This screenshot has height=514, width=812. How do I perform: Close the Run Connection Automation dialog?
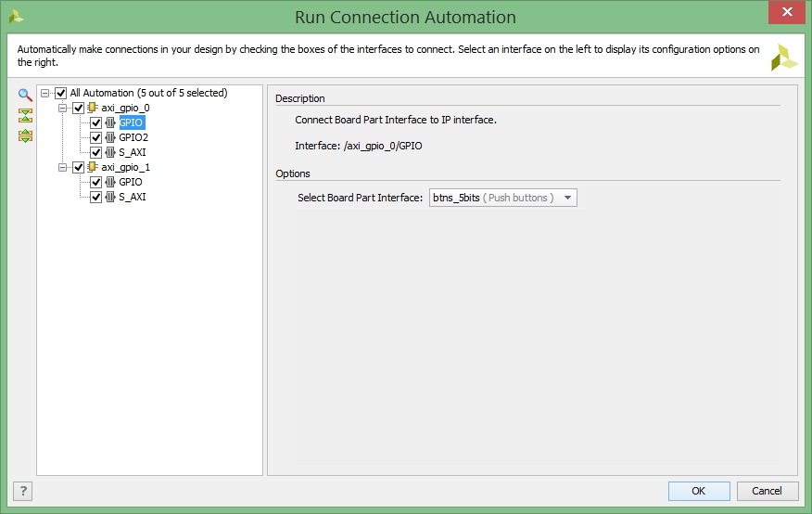point(787,12)
